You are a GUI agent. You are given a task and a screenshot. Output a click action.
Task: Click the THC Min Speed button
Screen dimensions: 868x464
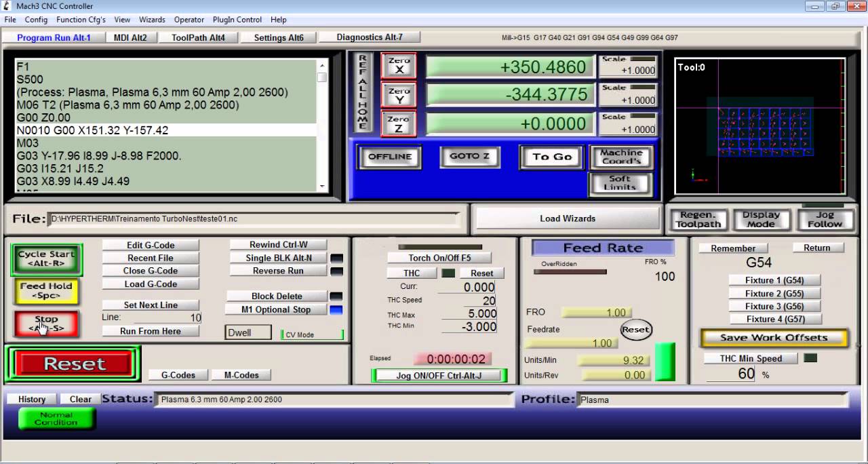coord(751,359)
